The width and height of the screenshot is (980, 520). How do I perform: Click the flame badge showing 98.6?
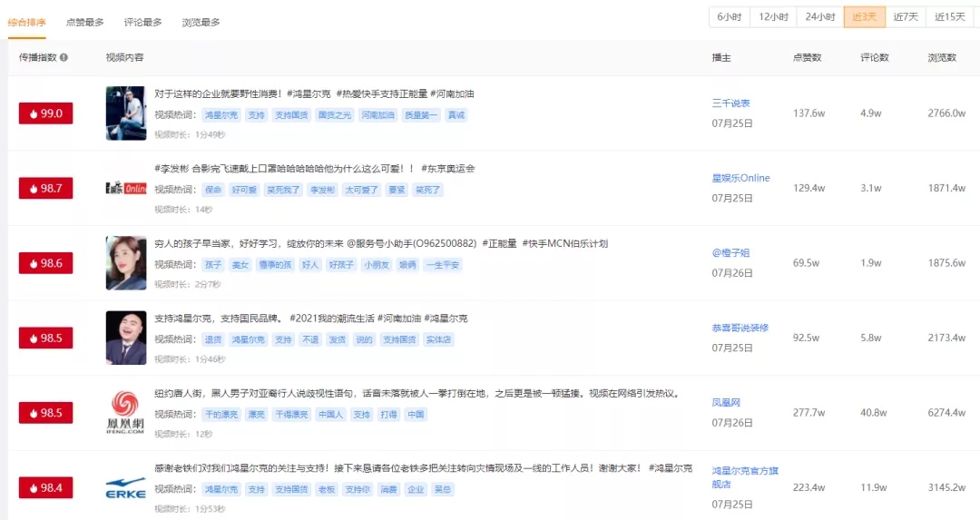(x=45, y=263)
